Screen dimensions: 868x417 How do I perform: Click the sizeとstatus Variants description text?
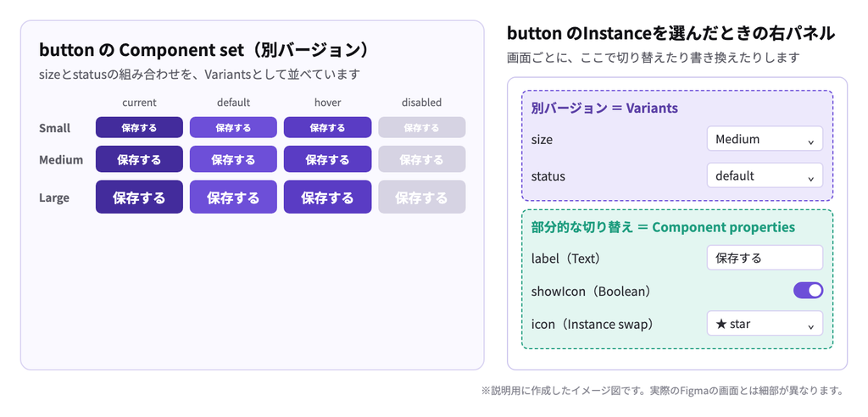tap(199, 74)
